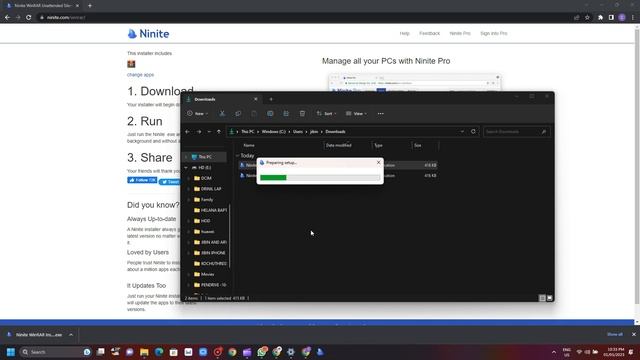The height and width of the screenshot is (360, 640).
Task: Click This PC in the address breadcrumb
Action: (x=247, y=132)
